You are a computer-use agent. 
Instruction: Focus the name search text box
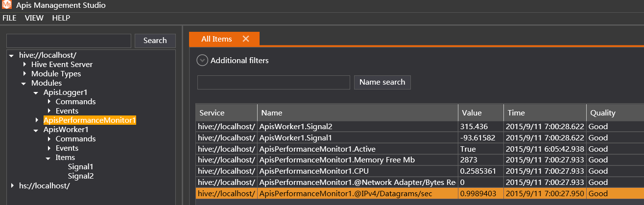coord(273,82)
